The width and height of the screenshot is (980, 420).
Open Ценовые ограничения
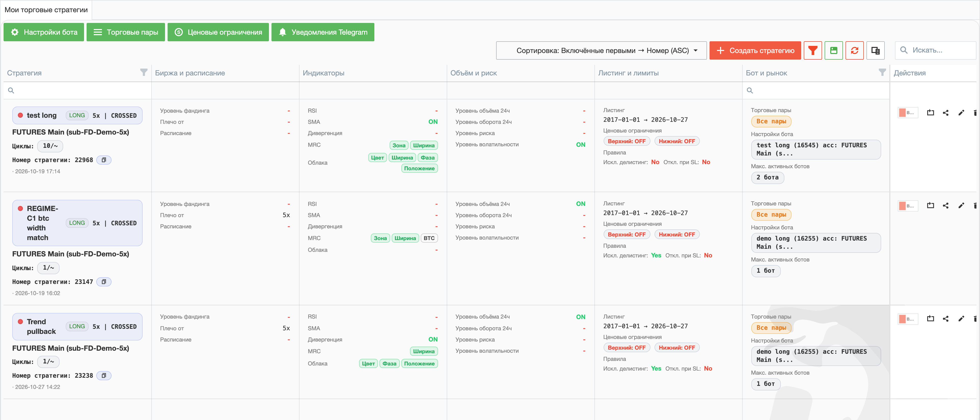point(218,32)
